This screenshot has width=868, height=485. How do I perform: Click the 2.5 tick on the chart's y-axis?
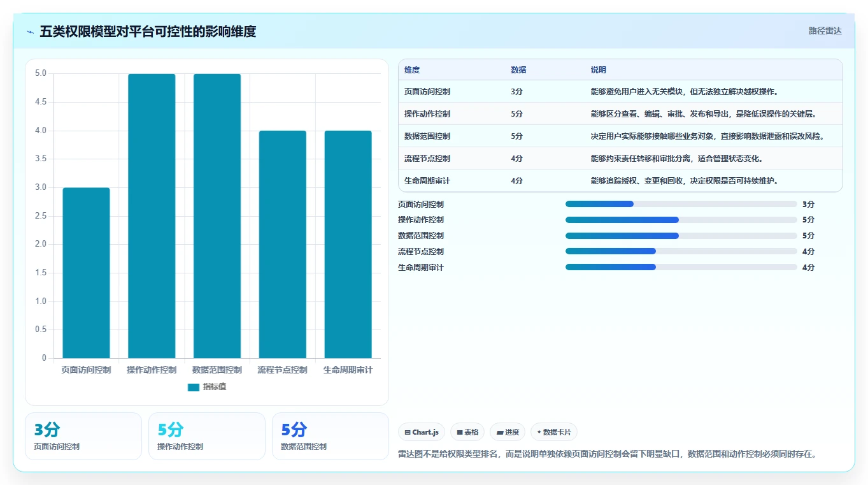(41, 216)
